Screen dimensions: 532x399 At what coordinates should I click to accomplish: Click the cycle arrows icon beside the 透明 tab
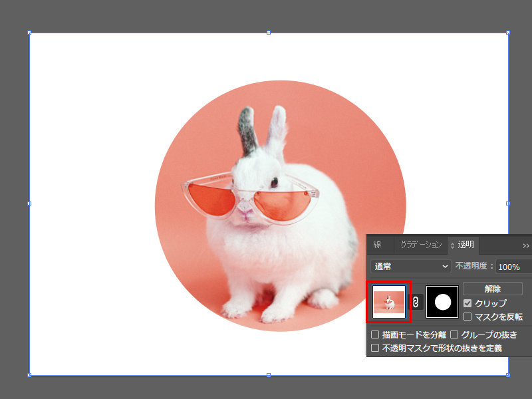pyautogui.click(x=452, y=245)
